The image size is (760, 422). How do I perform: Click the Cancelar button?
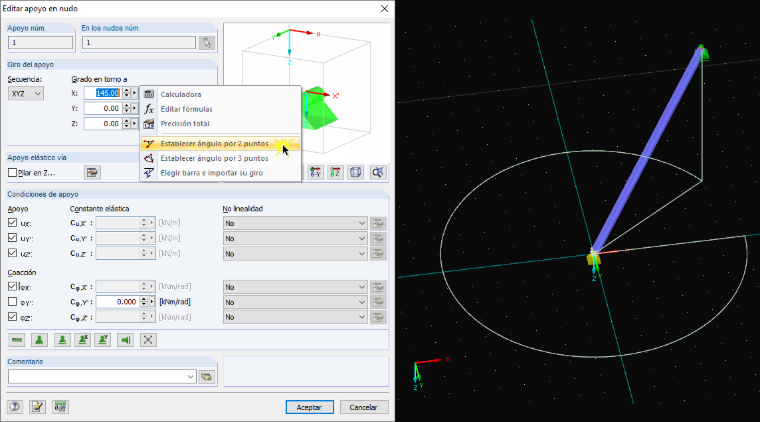(364, 407)
